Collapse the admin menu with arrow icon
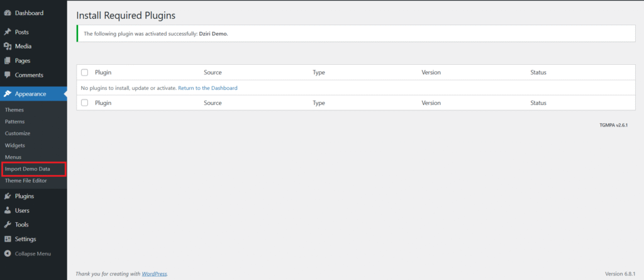 tap(8, 254)
